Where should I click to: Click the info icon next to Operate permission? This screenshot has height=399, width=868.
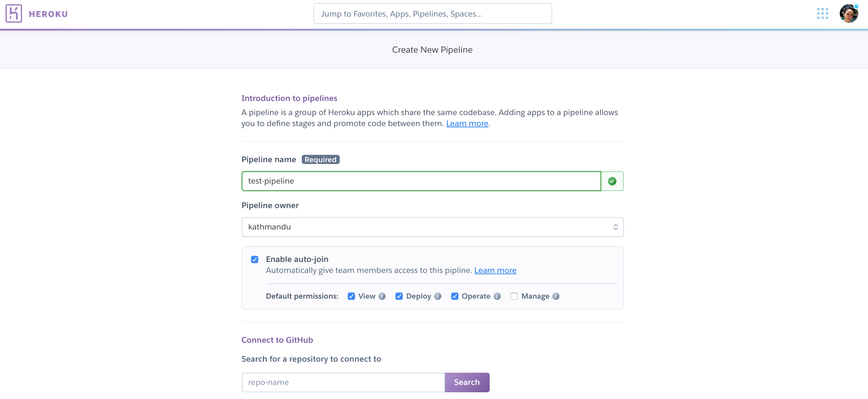496,296
